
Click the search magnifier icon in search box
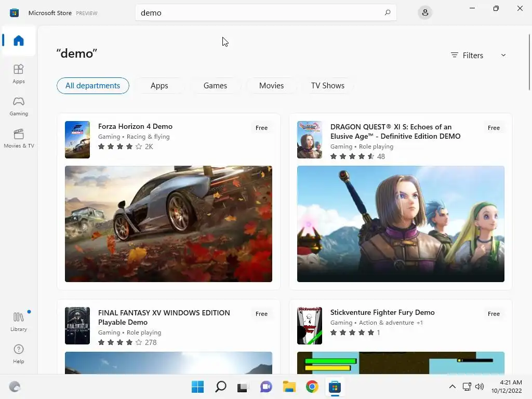pos(388,12)
